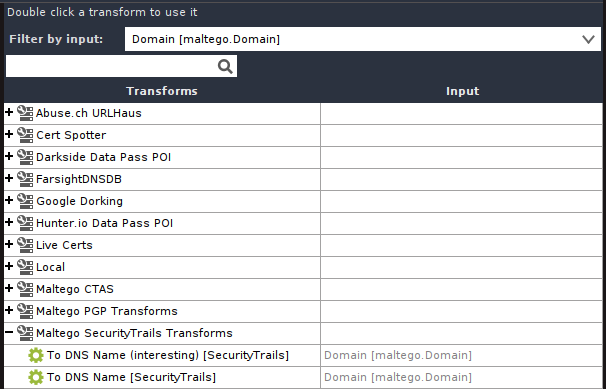The width and height of the screenshot is (606, 389).
Task: Expand the FarsightDNSDB group
Action: click(x=9, y=178)
